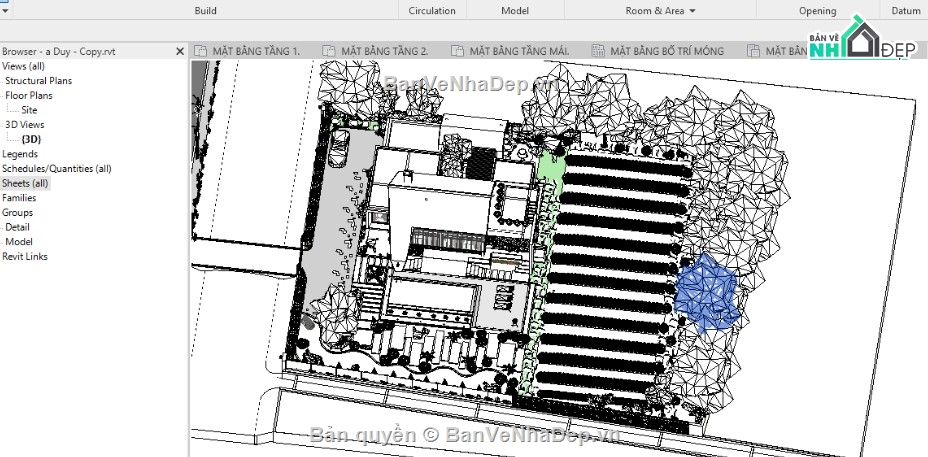Expand the Room & Area panel dropdown
Screen dimensions: 928x457
coord(692,11)
